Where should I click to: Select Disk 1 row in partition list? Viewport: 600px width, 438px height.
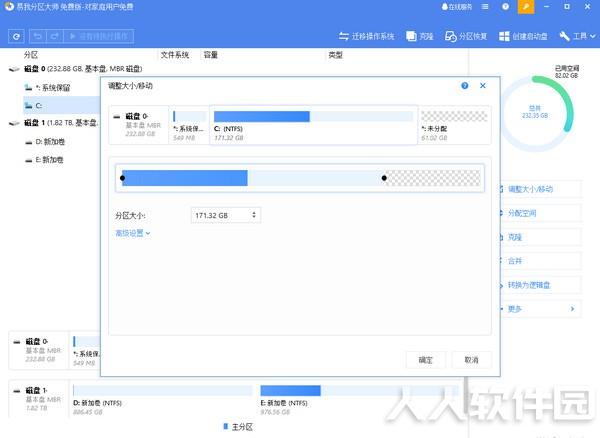(x=55, y=123)
